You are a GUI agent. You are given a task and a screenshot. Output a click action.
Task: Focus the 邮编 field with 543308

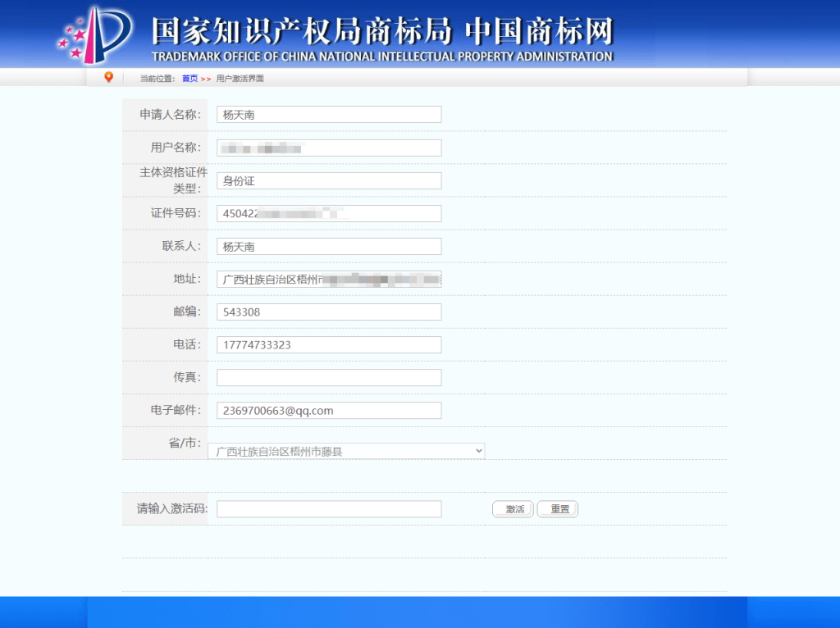[x=329, y=312]
